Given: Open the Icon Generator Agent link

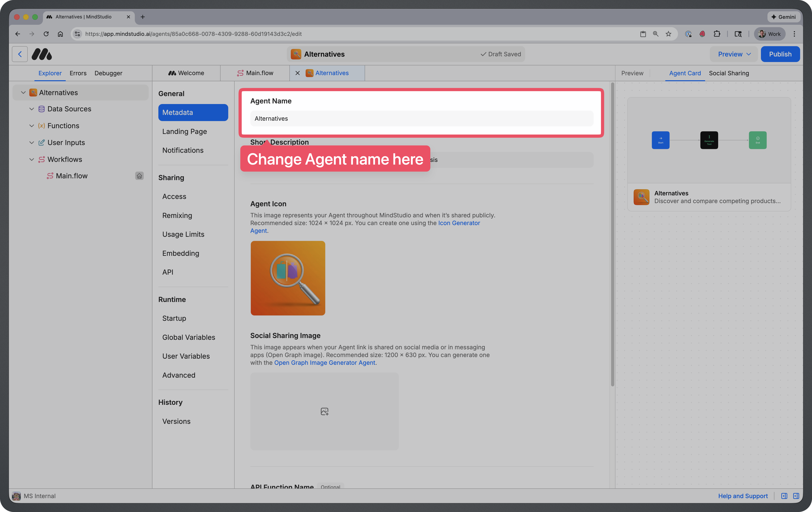Looking at the screenshot, I should coord(459,223).
